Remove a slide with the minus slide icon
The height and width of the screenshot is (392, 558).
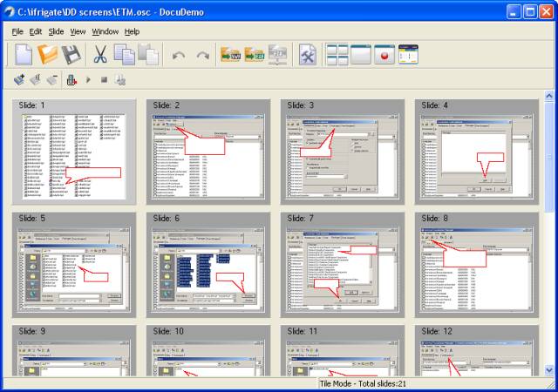tap(52, 79)
